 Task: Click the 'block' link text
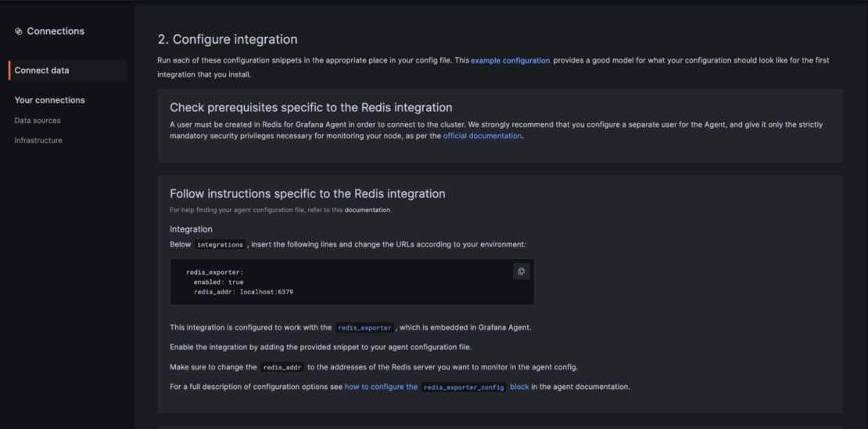(x=519, y=387)
